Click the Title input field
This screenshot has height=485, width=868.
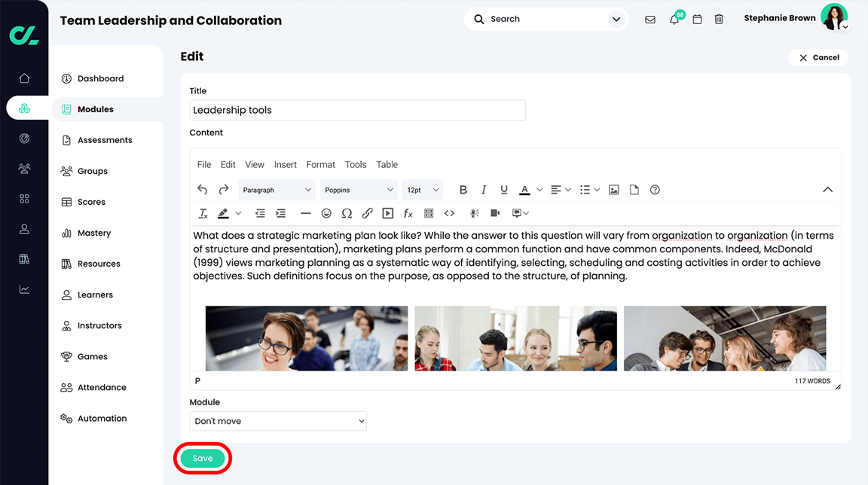(358, 110)
